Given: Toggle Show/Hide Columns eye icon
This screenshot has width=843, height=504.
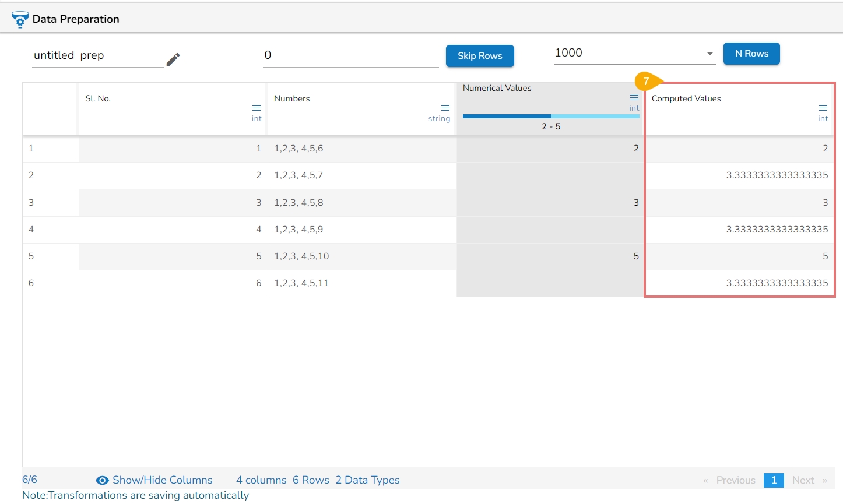Looking at the screenshot, I should click(102, 480).
